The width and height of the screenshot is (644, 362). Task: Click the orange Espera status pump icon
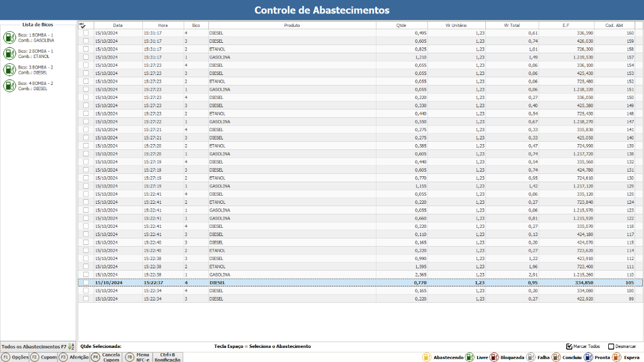(x=616, y=357)
